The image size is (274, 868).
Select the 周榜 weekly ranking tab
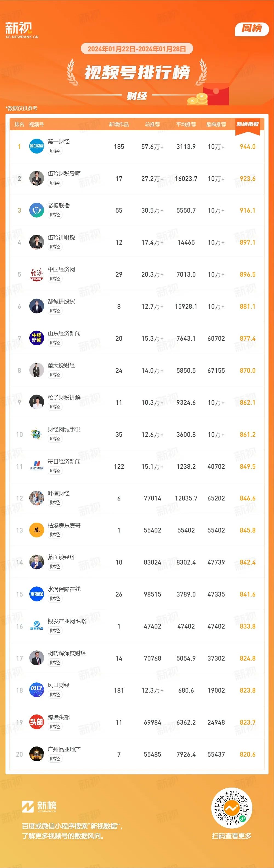pyautogui.click(x=252, y=29)
